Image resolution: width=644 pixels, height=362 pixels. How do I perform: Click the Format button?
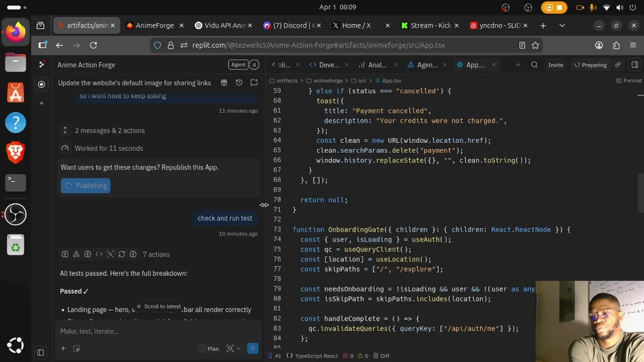click(628, 80)
